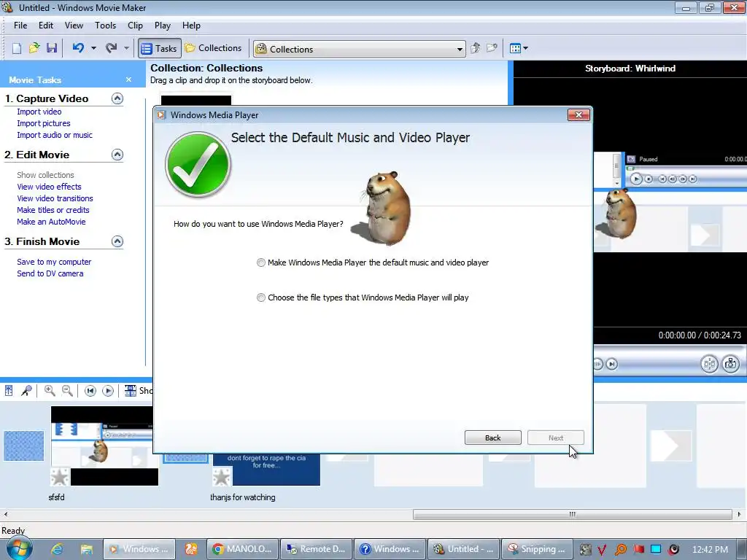Viewport: 747px width, 560px height.
Task: Open the Tools menu
Action: [105, 26]
